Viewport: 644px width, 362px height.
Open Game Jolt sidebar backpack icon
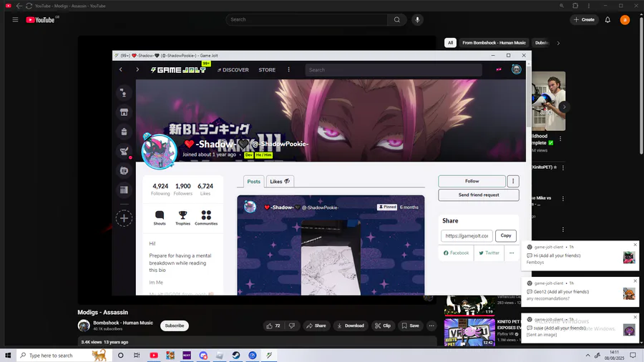pos(124,132)
